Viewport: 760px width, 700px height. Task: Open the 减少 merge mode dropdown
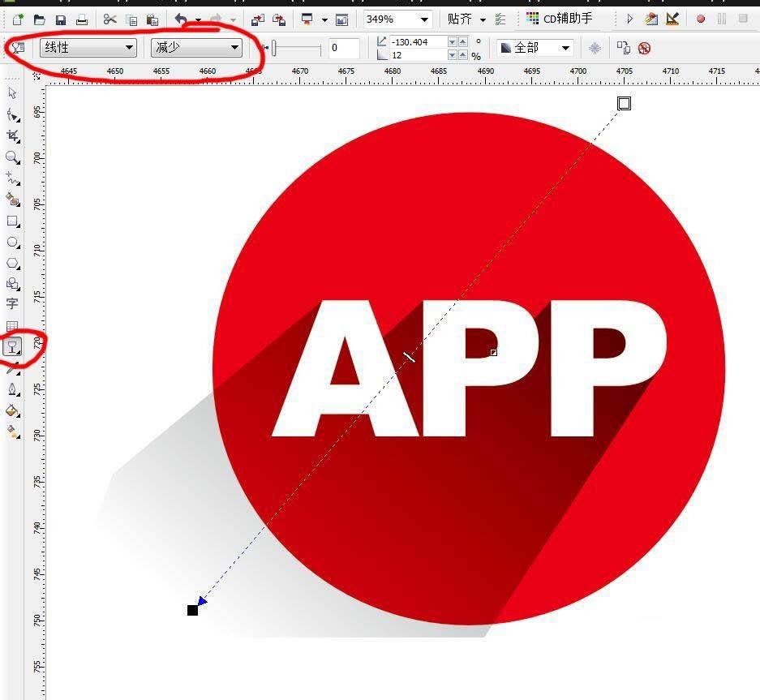coord(197,49)
